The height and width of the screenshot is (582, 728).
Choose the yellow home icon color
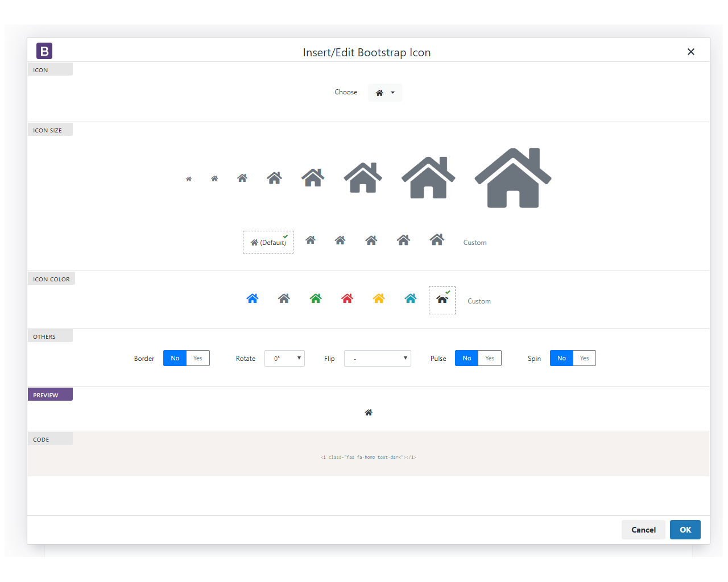[x=379, y=298]
